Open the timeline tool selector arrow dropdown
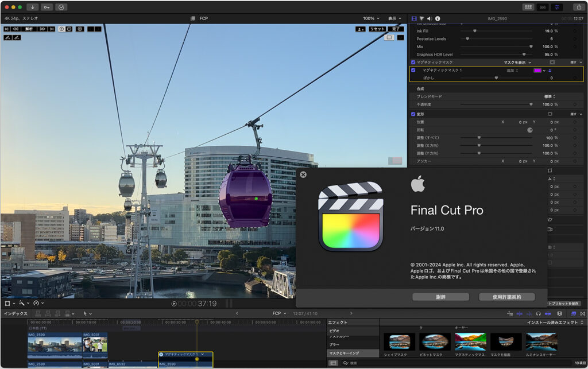Viewport: 588px width, 369px height. pos(87,313)
